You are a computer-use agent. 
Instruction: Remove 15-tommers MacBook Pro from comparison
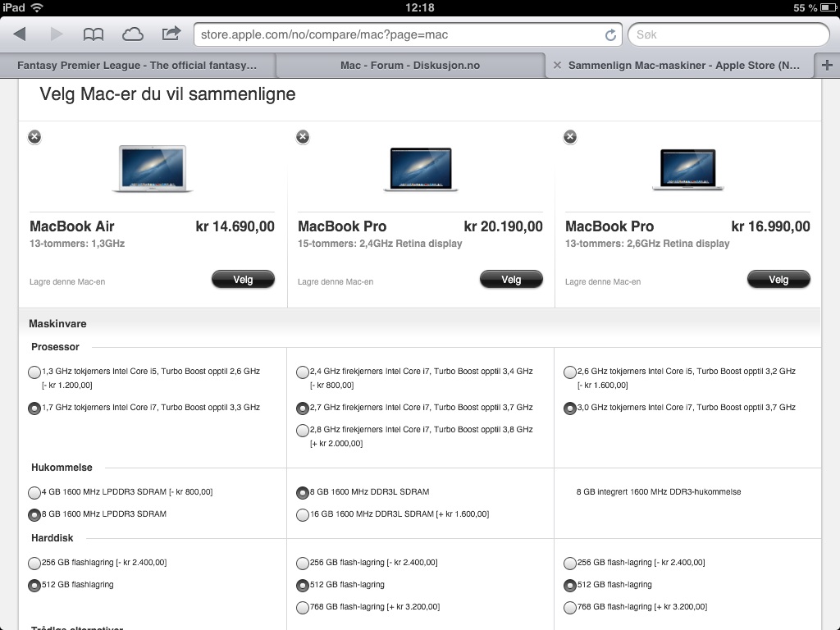coord(303,137)
